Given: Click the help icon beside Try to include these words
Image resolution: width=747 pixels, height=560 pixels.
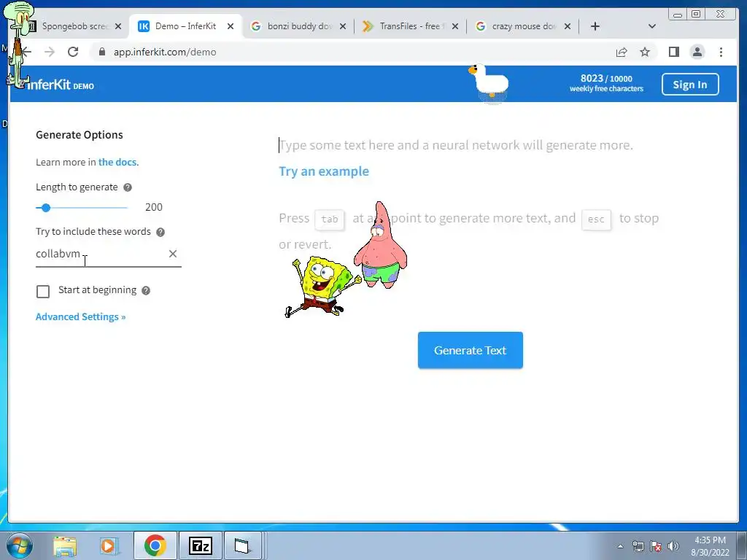Looking at the screenshot, I should coord(160,232).
